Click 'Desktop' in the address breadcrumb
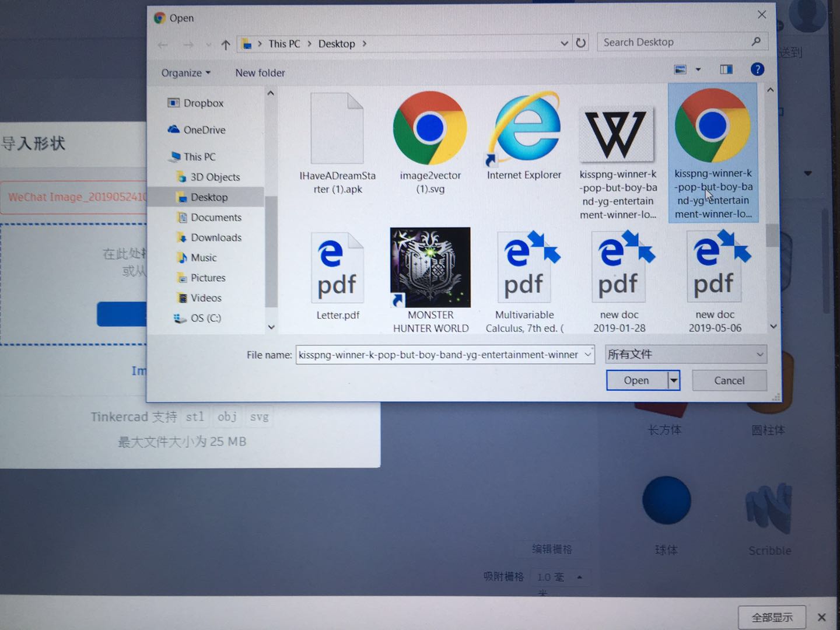The width and height of the screenshot is (840, 630). point(337,44)
